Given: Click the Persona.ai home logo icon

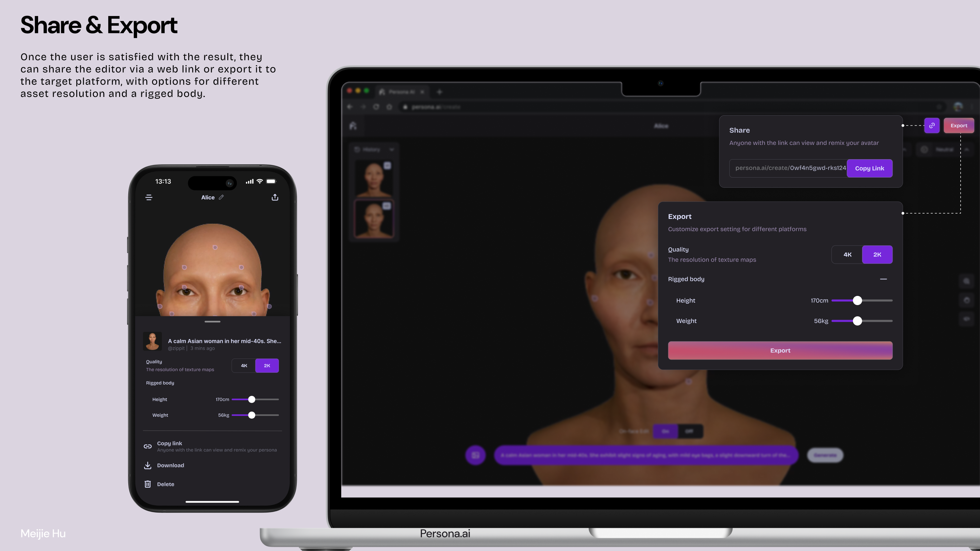Looking at the screenshot, I should (x=353, y=126).
